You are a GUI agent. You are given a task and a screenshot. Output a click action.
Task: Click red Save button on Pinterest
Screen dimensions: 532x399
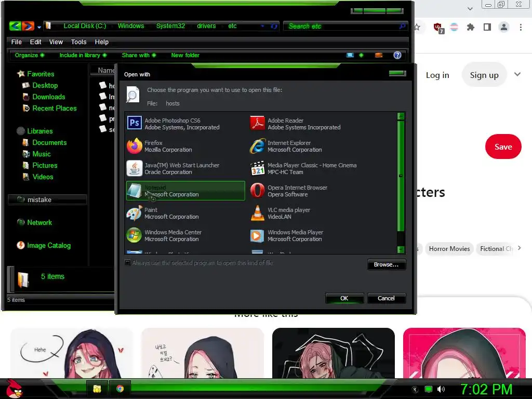click(x=503, y=147)
